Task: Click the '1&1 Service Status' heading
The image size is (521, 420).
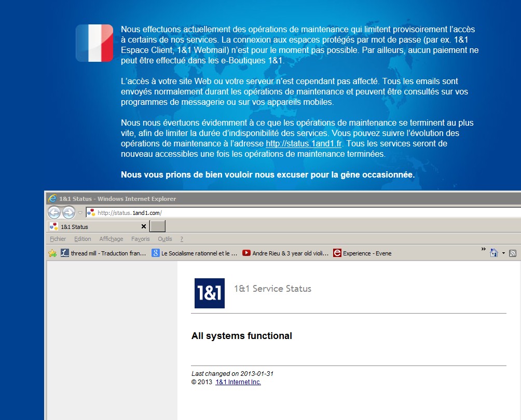Action: click(272, 289)
